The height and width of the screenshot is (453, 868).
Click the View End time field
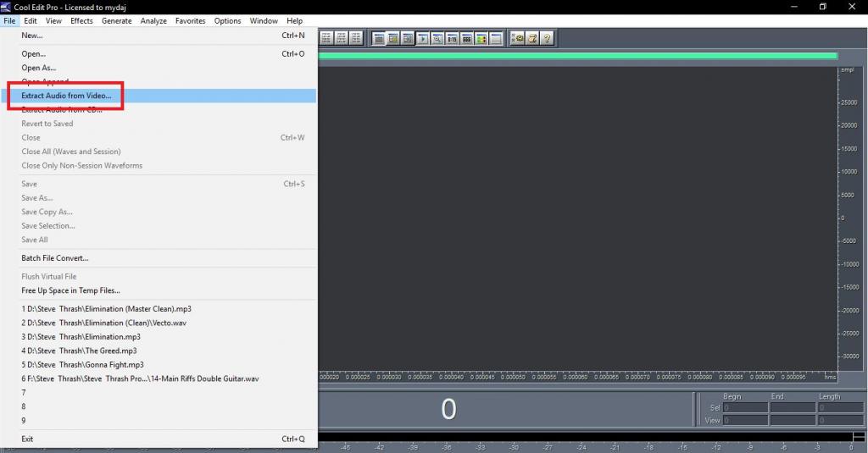pyautogui.click(x=793, y=420)
